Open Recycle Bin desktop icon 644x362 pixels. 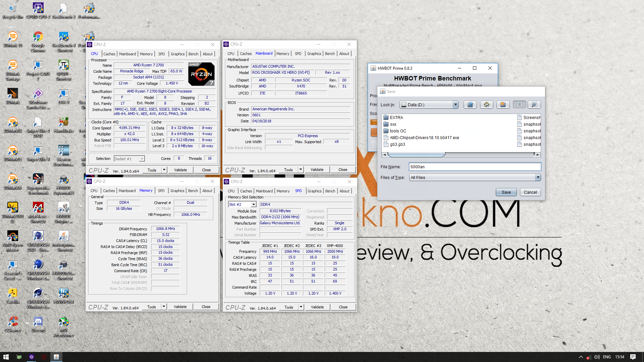12,11
